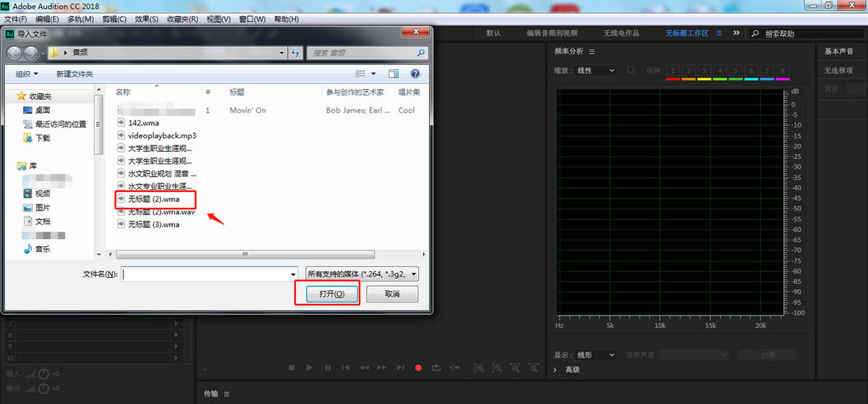
Task: Open Frequency Analysis panel menu icon
Action: [592, 51]
